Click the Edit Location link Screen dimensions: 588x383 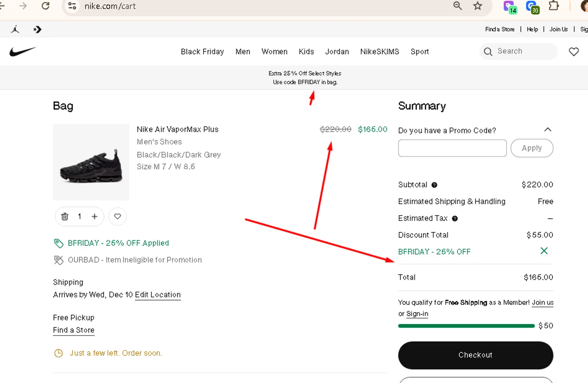[158, 295]
